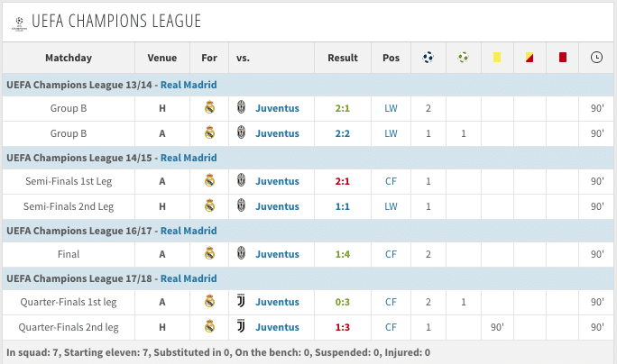The height and width of the screenshot is (364, 617).
Task: Click the goals soccer ball column icon
Action: click(x=428, y=58)
